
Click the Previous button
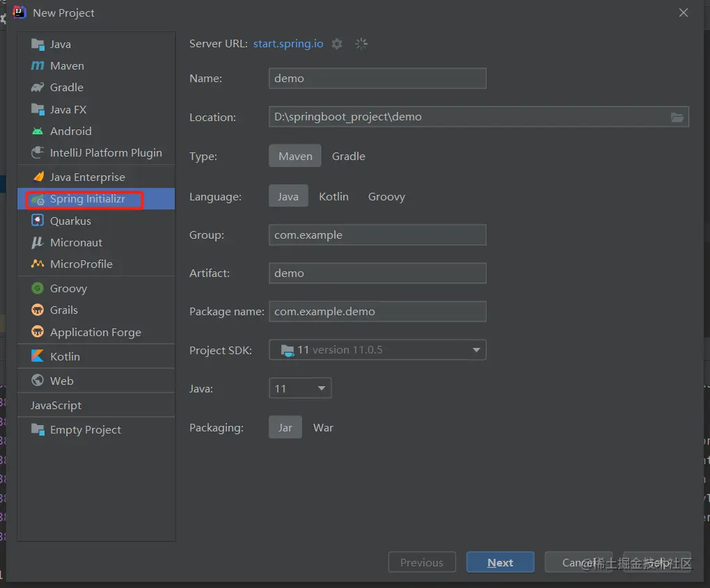pos(422,562)
